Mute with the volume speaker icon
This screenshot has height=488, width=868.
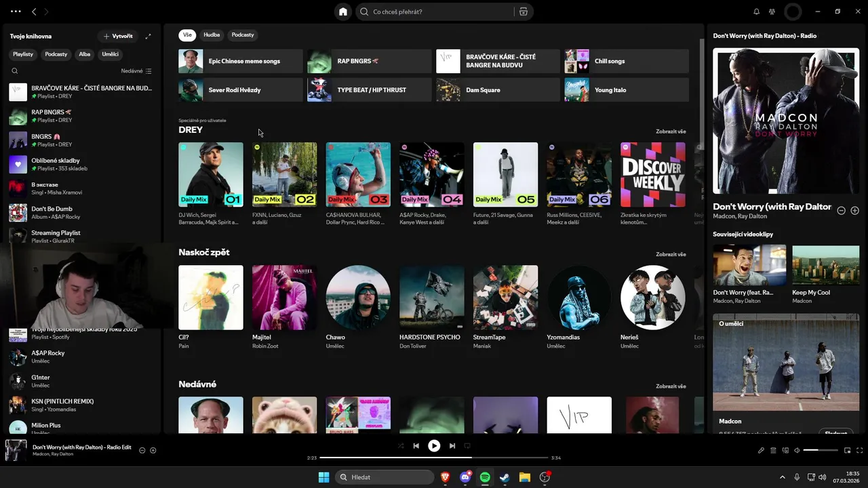pyautogui.click(x=797, y=450)
